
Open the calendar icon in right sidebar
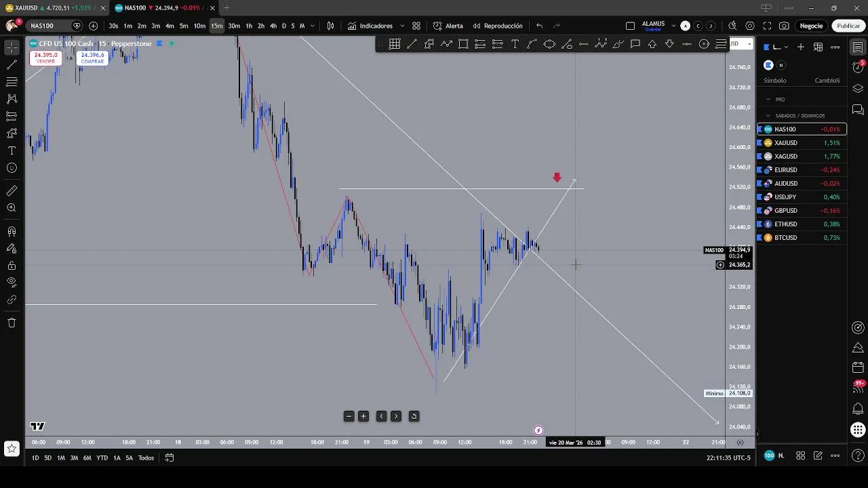(x=858, y=368)
